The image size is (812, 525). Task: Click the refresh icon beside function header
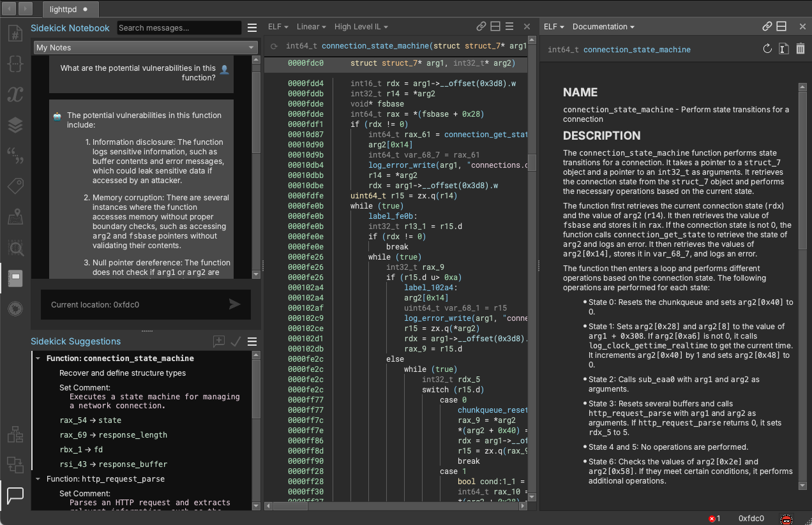[x=274, y=46]
